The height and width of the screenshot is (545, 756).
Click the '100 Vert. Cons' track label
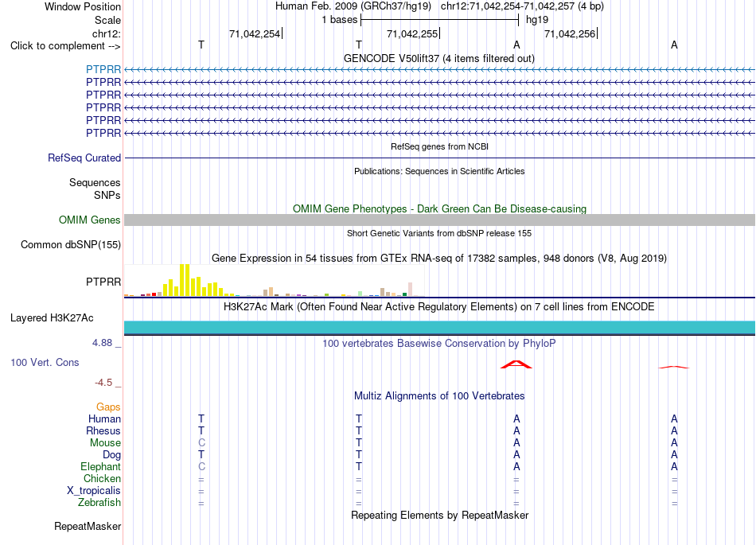(45, 362)
